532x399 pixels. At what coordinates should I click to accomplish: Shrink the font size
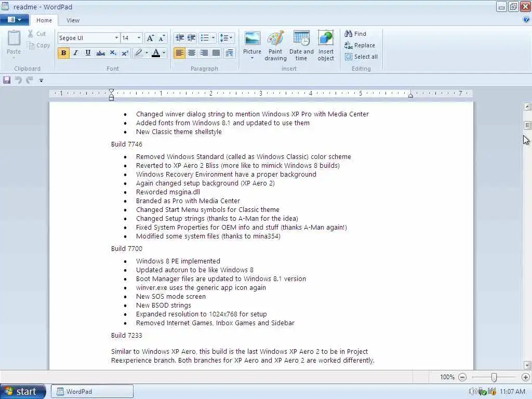162,38
